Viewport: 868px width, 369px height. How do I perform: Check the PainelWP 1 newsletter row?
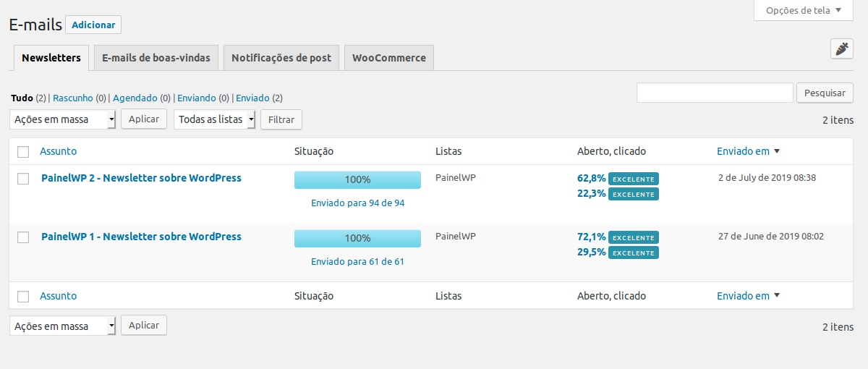pyautogui.click(x=23, y=237)
